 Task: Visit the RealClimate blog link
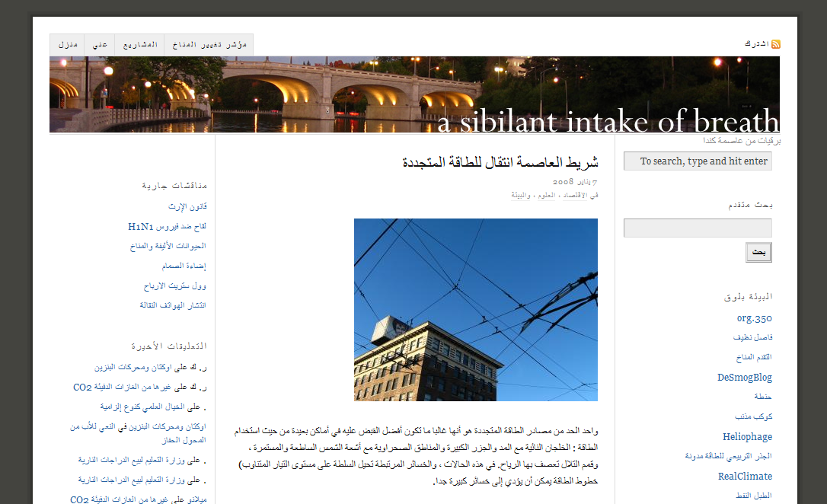click(x=744, y=476)
